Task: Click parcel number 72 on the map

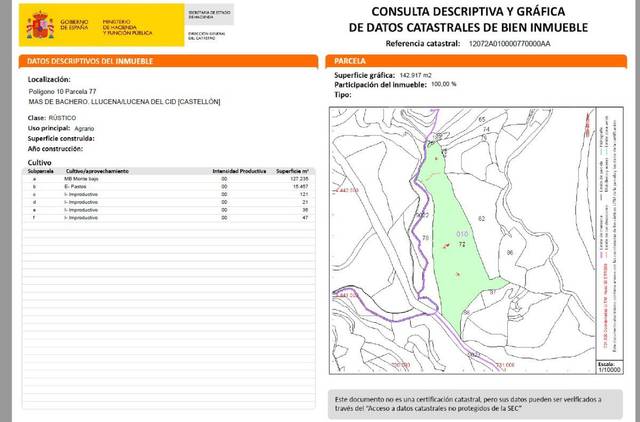Action: (462, 244)
